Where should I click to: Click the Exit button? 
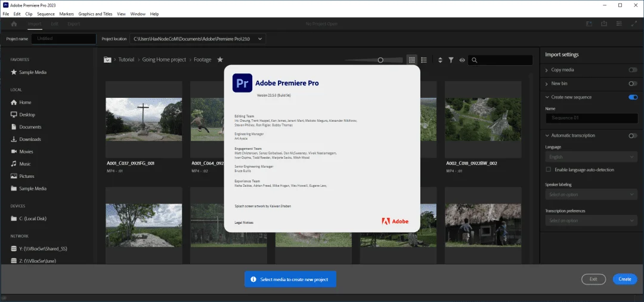click(x=593, y=279)
